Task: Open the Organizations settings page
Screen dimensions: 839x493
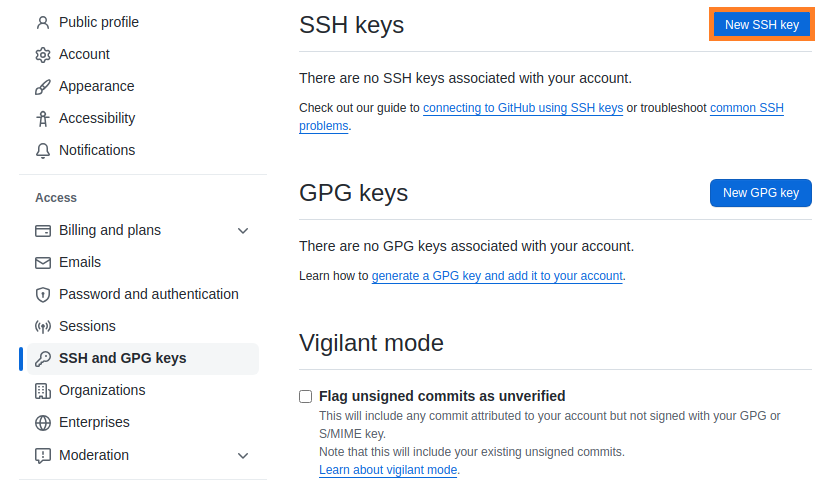Action: pyautogui.click(x=102, y=390)
